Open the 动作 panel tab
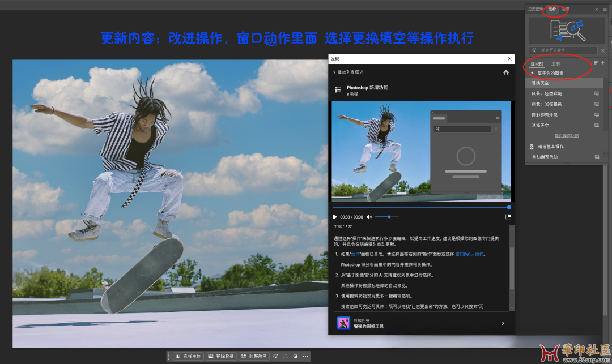The image size is (612, 364). (x=552, y=9)
